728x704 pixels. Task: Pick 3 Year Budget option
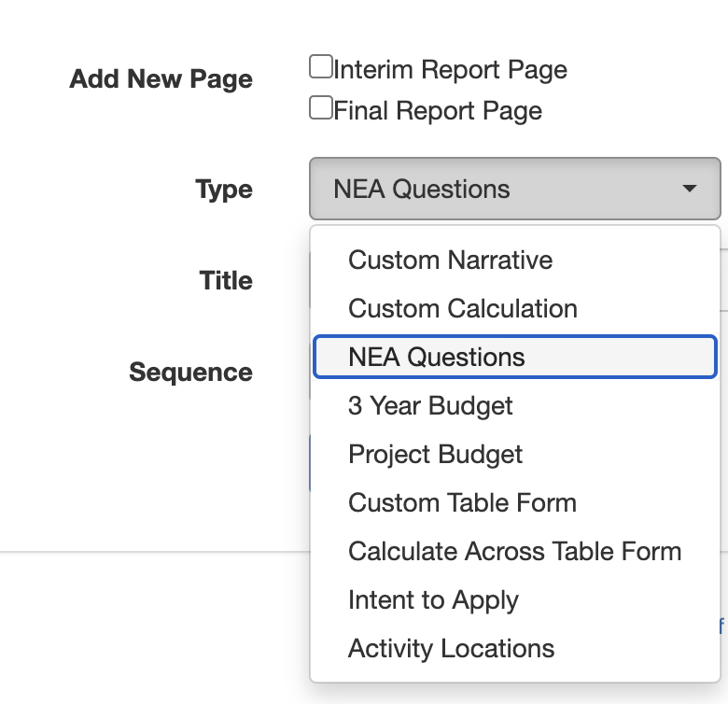(515, 405)
